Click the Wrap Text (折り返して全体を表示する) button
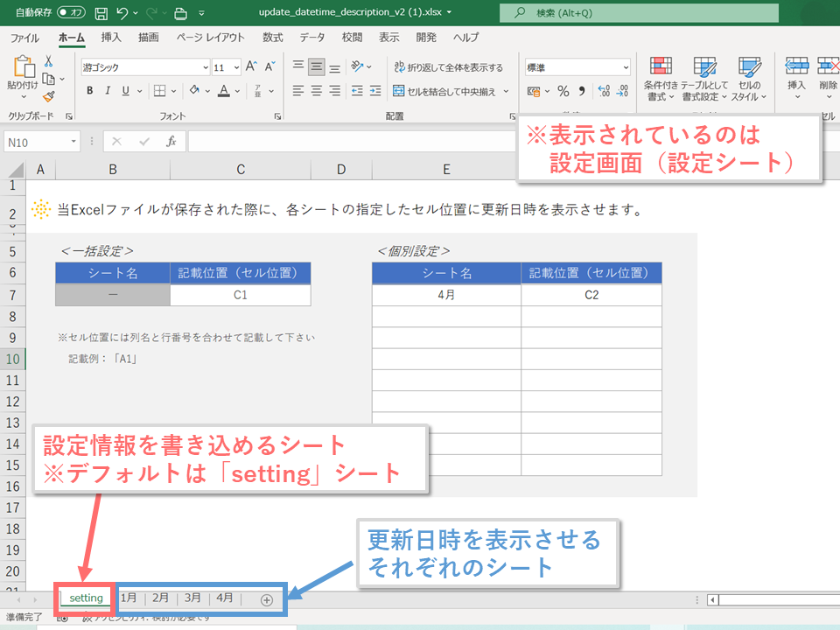 click(x=448, y=67)
